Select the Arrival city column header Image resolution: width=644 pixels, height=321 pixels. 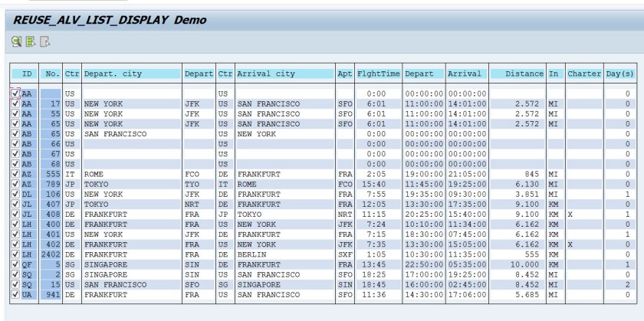coord(285,74)
